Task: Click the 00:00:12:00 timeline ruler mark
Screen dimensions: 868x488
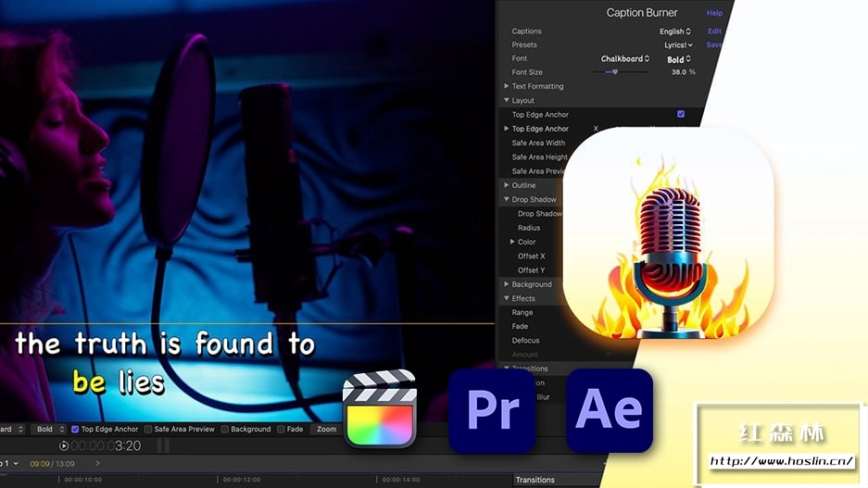Action: coord(242,480)
